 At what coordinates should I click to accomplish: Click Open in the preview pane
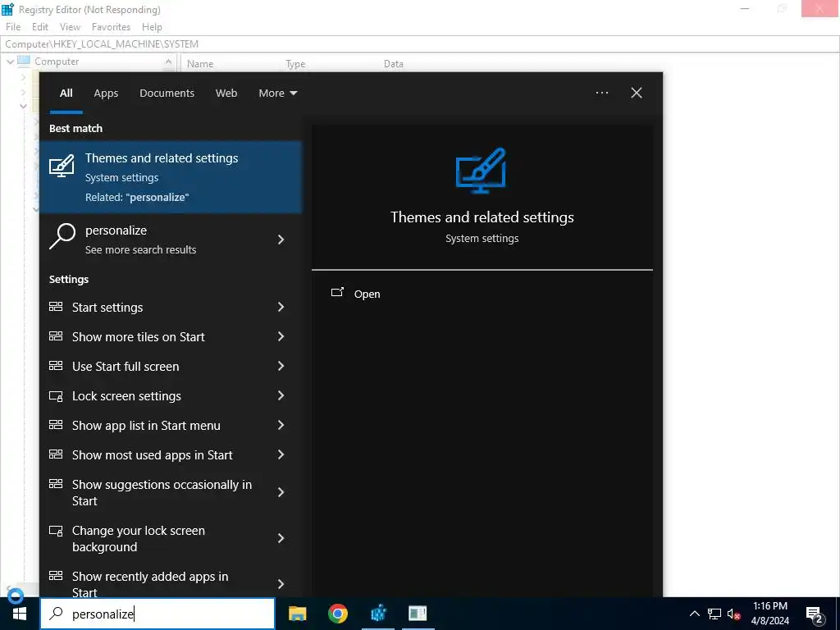[x=367, y=294]
